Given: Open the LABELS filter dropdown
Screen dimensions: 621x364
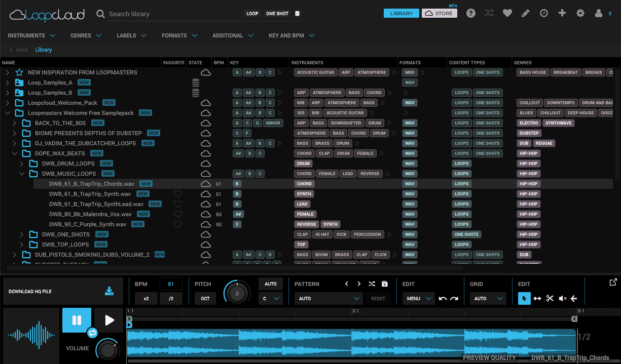Looking at the screenshot, I should click(x=131, y=35).
